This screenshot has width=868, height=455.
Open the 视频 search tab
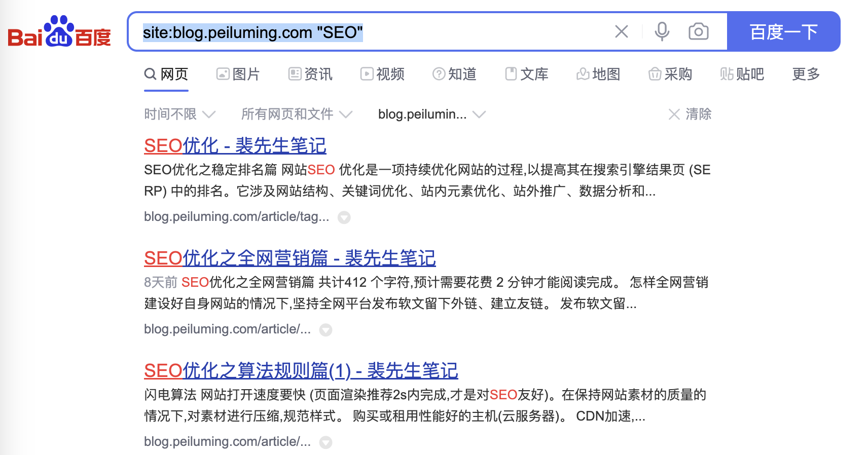(x=382, y=74)
